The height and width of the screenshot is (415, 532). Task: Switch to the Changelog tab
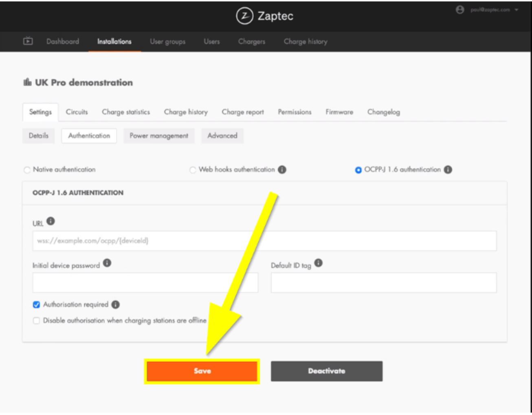click(384, 112)
